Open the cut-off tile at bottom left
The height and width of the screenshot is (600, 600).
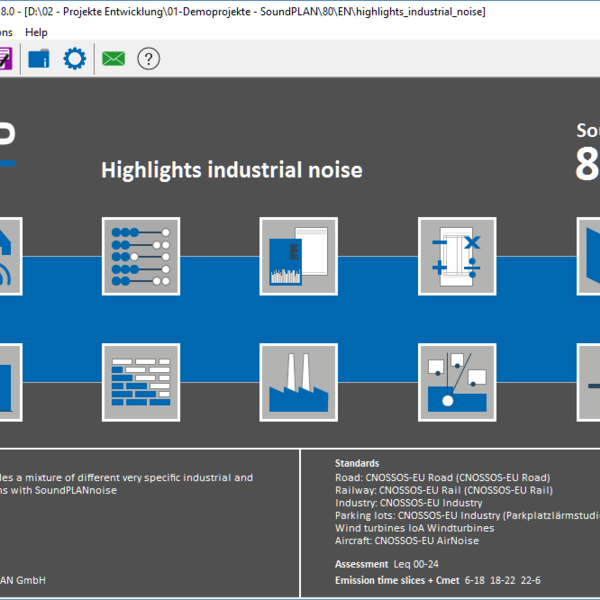point(10,383)
